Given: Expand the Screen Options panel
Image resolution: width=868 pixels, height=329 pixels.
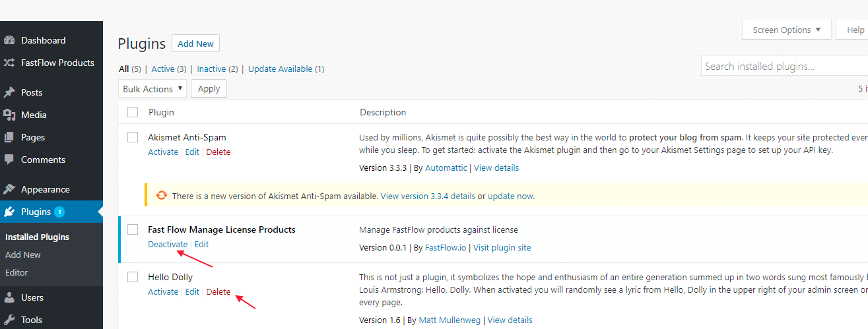Looking at the screenshot, I should 787,30.
